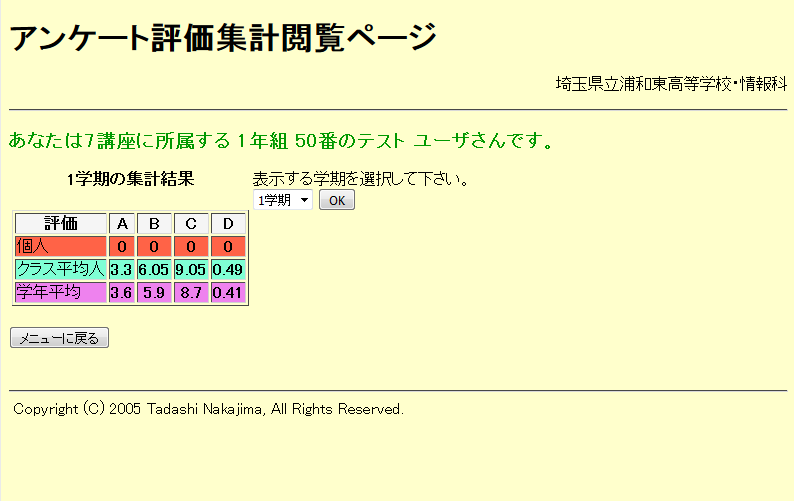Click the OK button

pos(336,200)
